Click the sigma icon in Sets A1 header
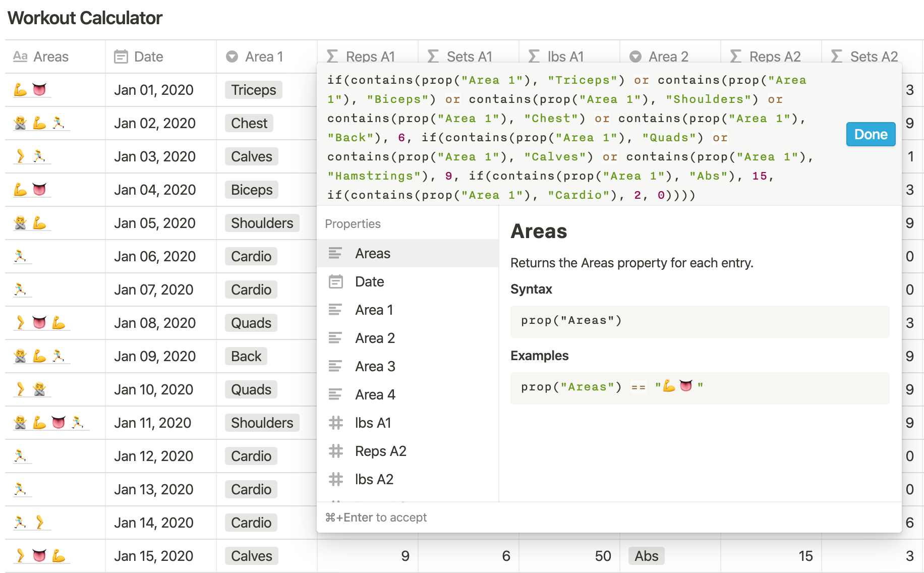This screenshot has width=924, height=573. 433,56
